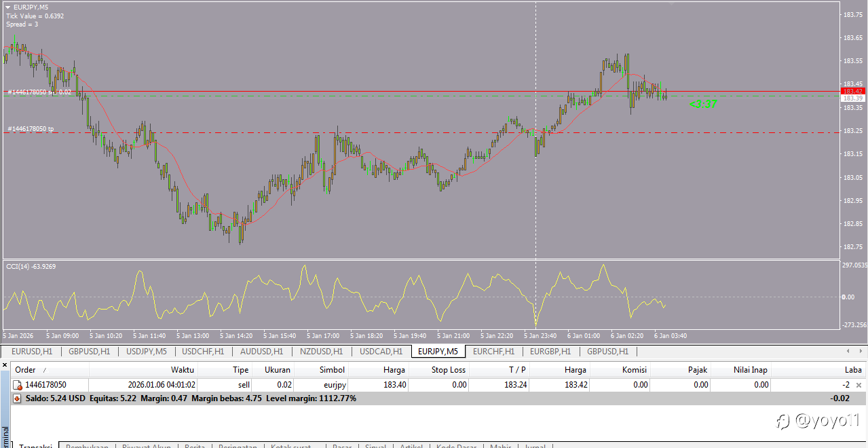Click the red 183.42 price label on the axis

coord(852,91)
